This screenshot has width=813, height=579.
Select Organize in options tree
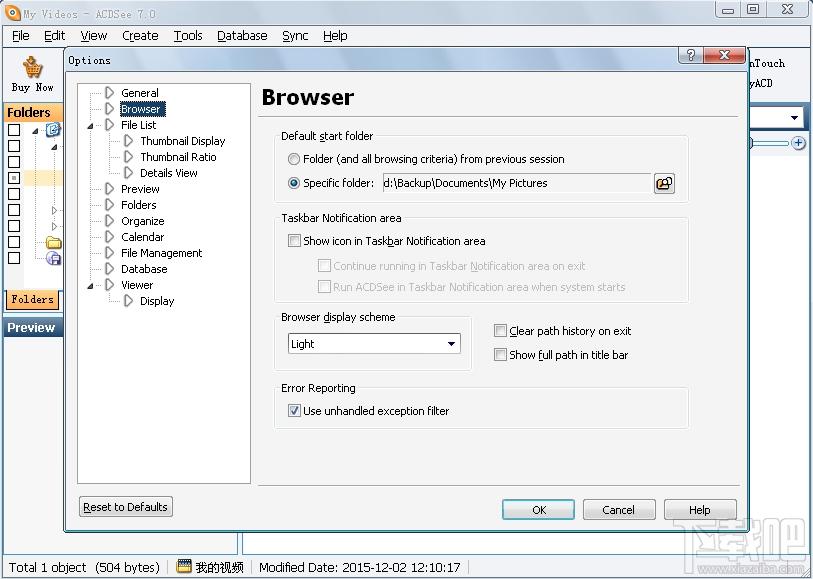[x=143, y=221]
